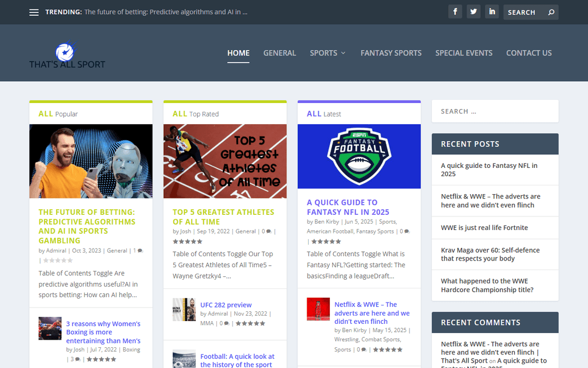Open A Quick Guide to Fantasy NFL title
The image size is (588, 368).
[348, 207]
